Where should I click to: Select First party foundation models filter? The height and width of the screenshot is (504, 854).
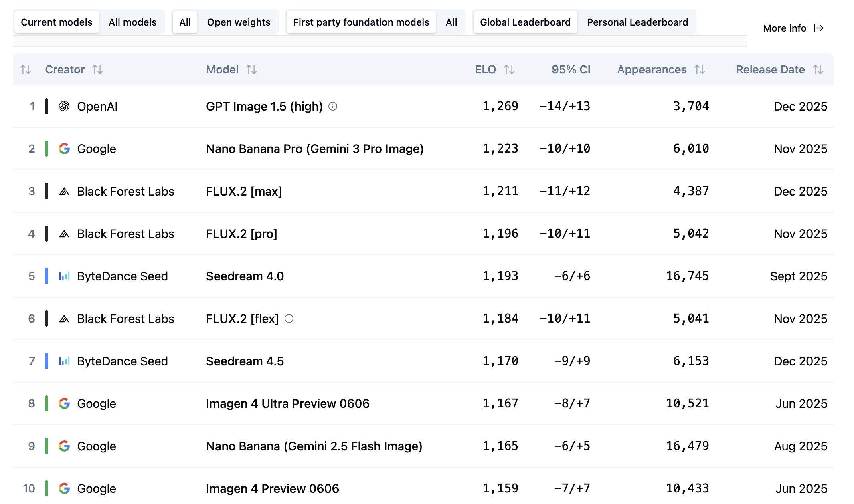(x=361, y=22)
